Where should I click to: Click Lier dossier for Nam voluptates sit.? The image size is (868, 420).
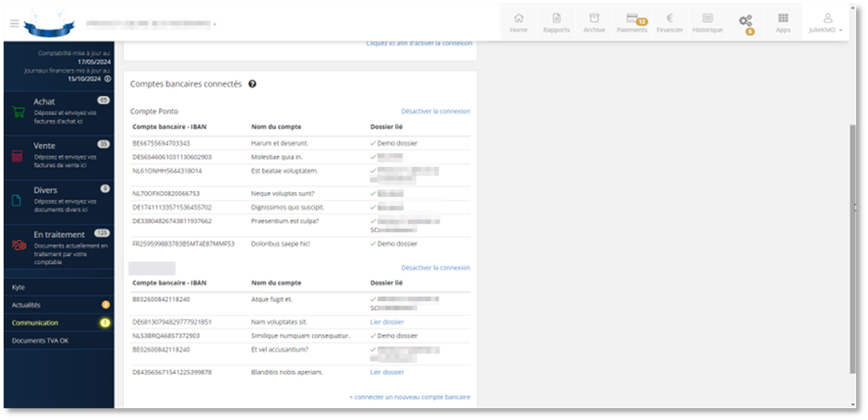pos(387,322)
